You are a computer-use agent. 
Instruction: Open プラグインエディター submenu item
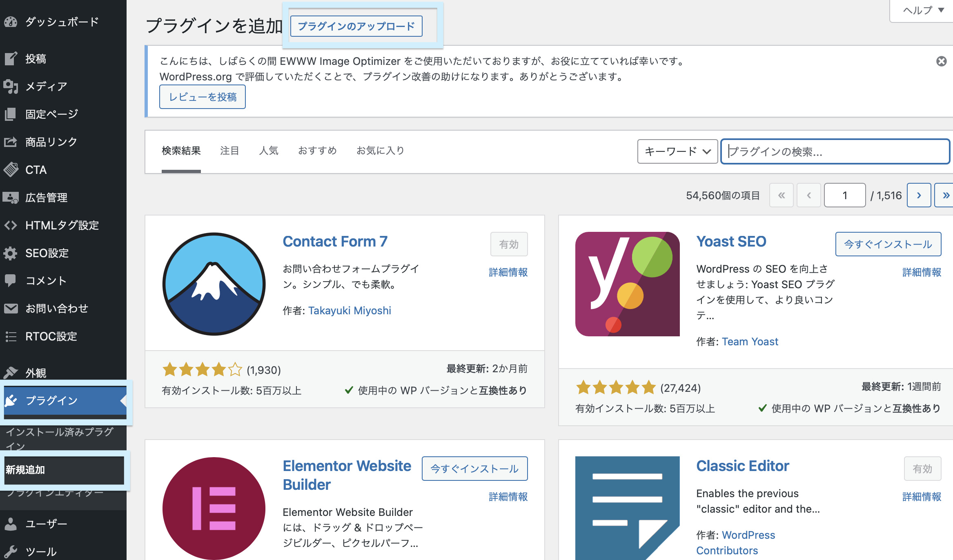(55, 493)
